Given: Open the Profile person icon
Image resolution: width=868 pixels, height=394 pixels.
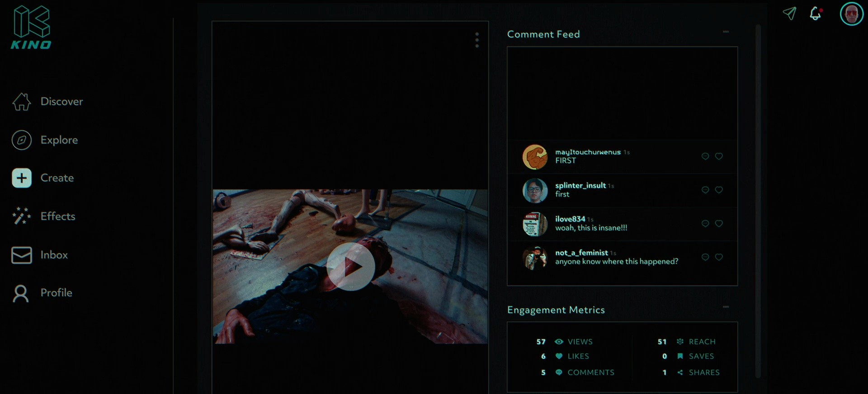Looking at the screenshot, I should point(21,293).
